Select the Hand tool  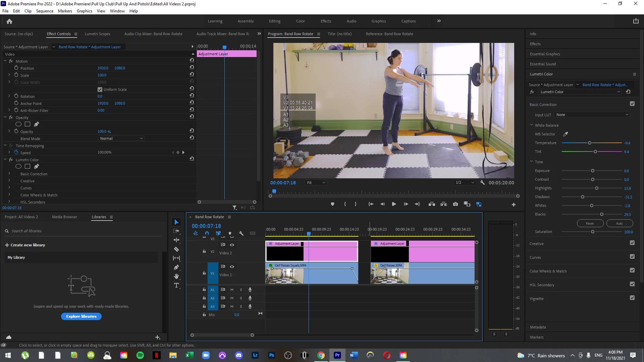click(176, 276)
